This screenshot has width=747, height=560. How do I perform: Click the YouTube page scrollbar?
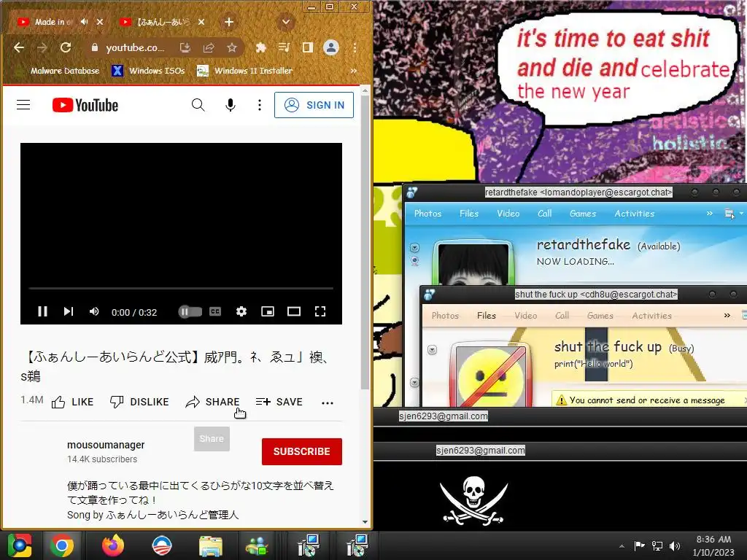(365, 242)
